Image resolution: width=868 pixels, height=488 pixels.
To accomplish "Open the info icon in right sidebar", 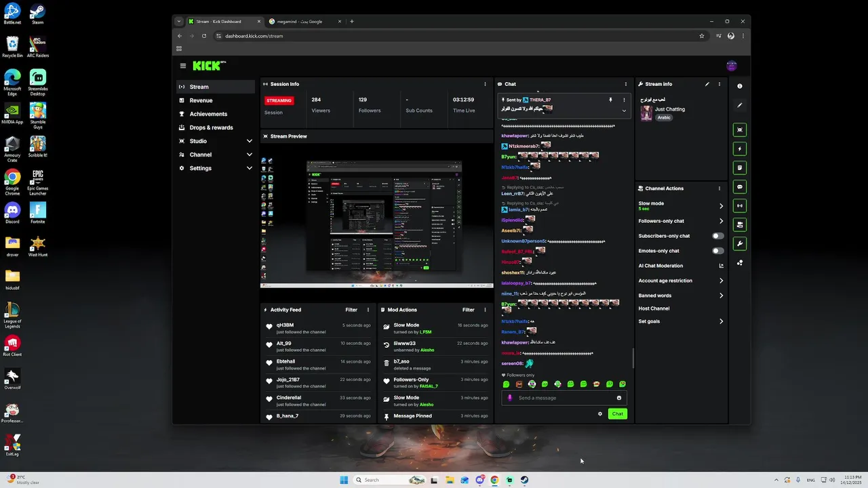I will pyautogui.click(x=740, y=86).
